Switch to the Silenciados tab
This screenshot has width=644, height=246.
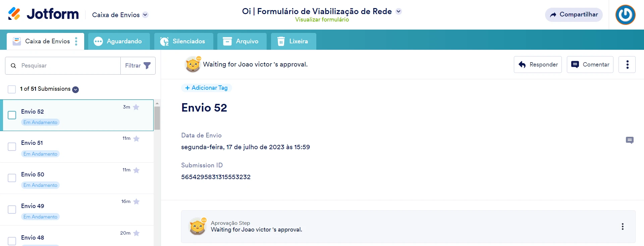183,41
